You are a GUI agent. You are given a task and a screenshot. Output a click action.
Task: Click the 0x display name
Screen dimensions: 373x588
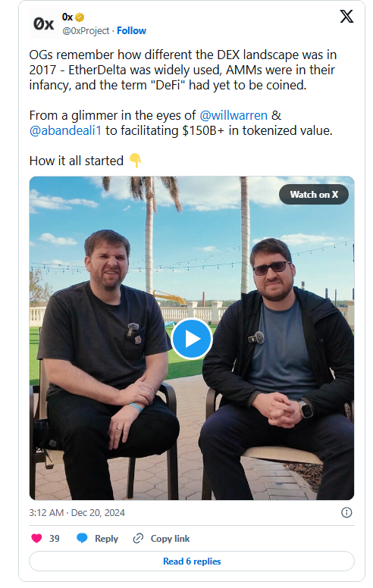pos(67,17)
